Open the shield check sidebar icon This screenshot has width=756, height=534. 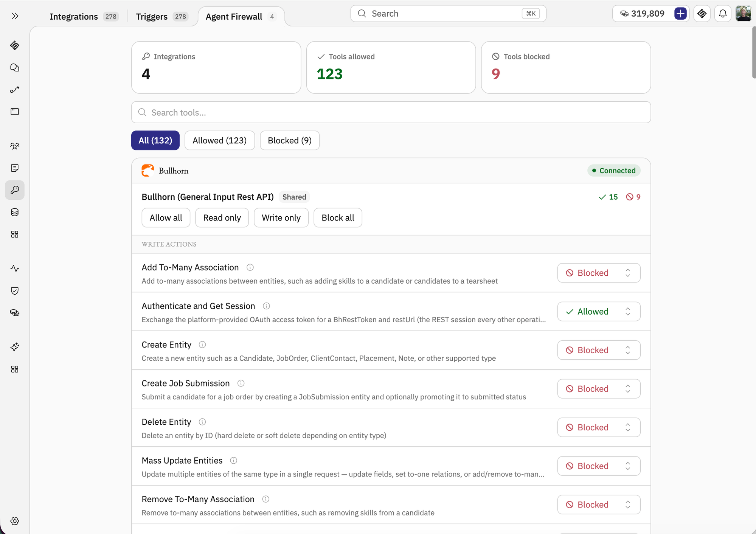15,291
